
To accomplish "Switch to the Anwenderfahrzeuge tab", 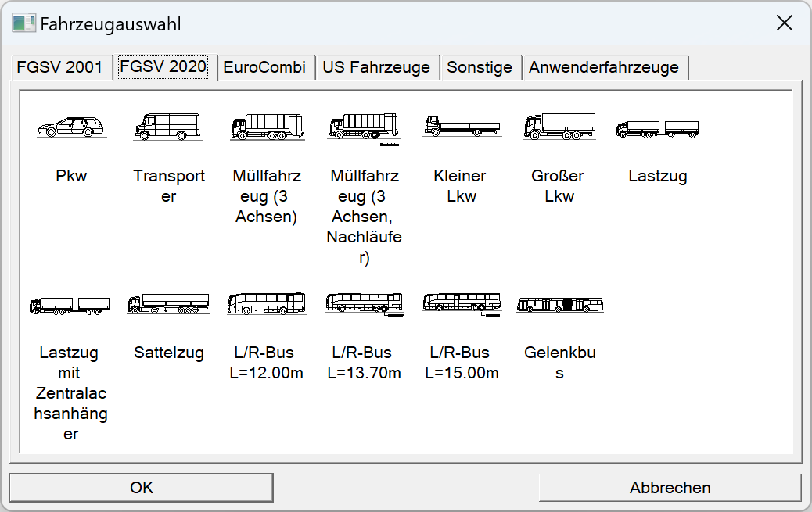I will (603, 67).
